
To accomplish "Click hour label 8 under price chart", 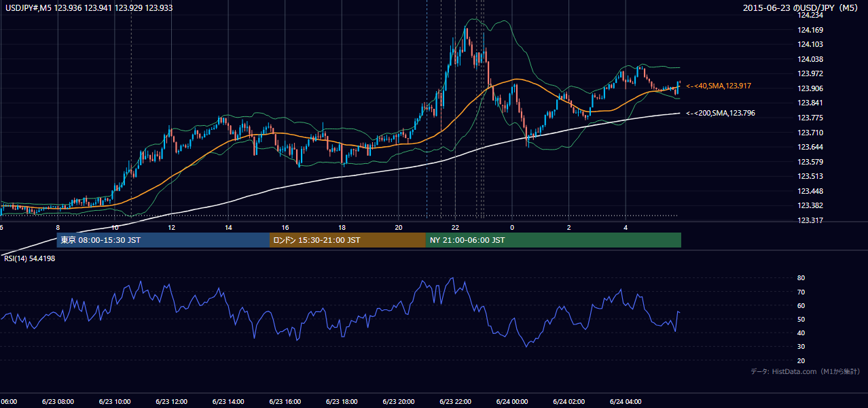I will (58, 228).
